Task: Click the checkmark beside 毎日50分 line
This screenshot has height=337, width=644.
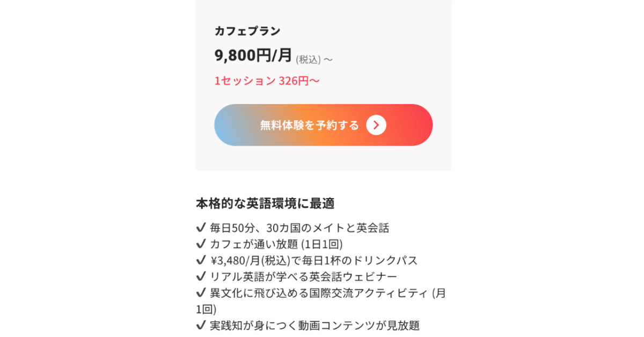Action: [x=201, y=228]
